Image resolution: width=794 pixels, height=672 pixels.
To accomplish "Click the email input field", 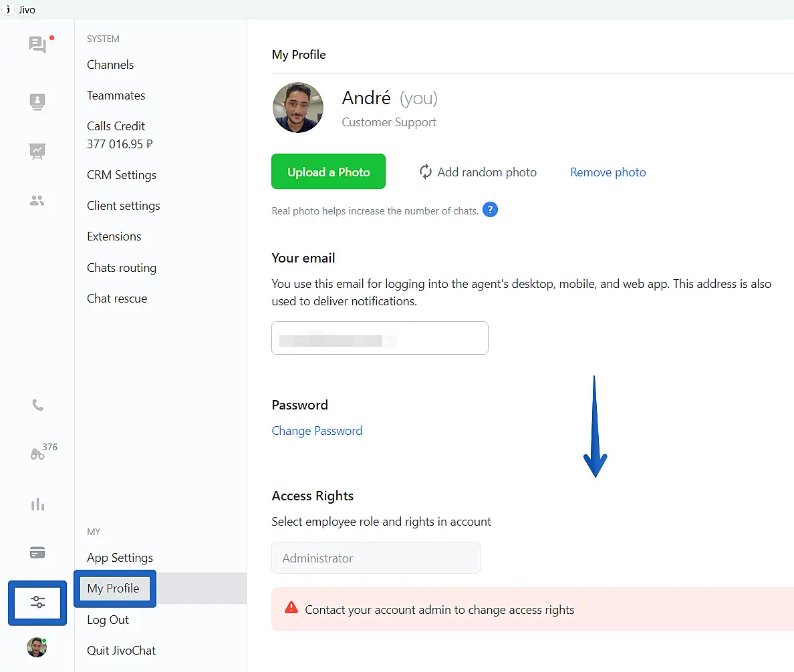I will click(380, 338).
